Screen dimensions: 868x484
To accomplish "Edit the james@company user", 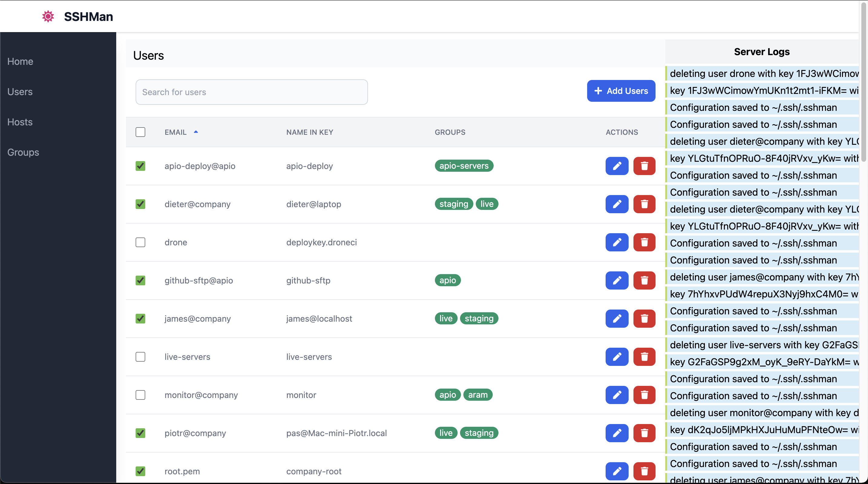I will [616, 318].
